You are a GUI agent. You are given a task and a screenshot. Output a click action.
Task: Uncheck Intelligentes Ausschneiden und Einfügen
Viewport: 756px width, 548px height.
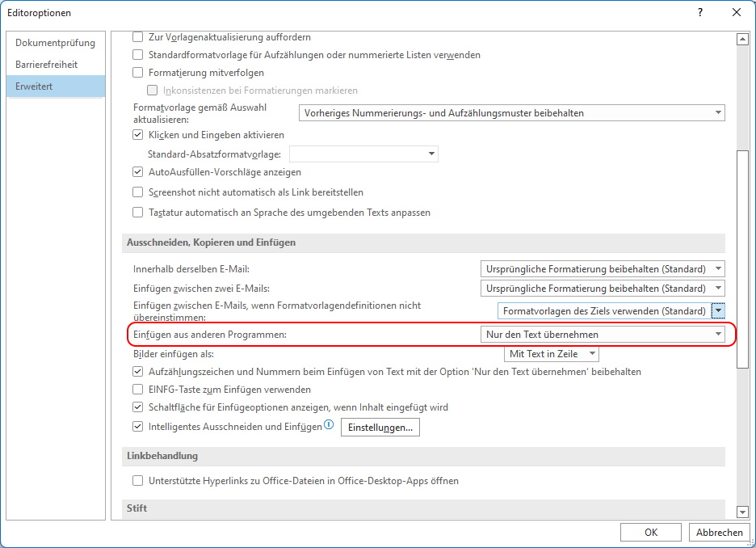138,427
